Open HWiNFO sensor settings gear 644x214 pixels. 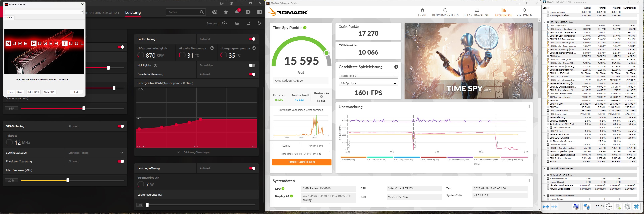coord(627,207)
